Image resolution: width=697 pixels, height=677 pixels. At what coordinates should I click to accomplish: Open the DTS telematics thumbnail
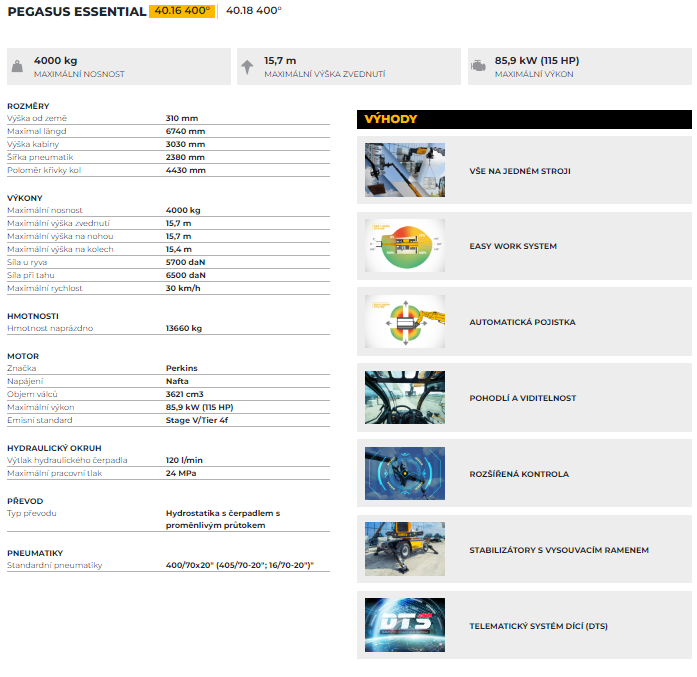[405, 625]
